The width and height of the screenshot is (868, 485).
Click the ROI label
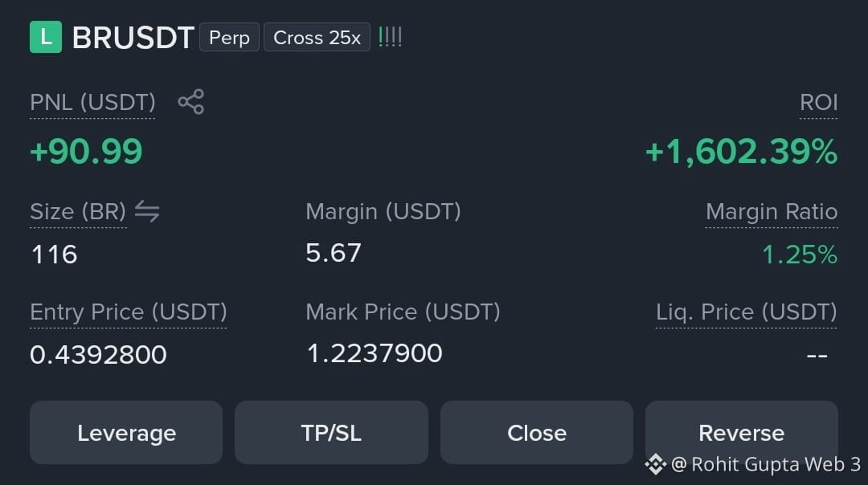click(818, 102)
